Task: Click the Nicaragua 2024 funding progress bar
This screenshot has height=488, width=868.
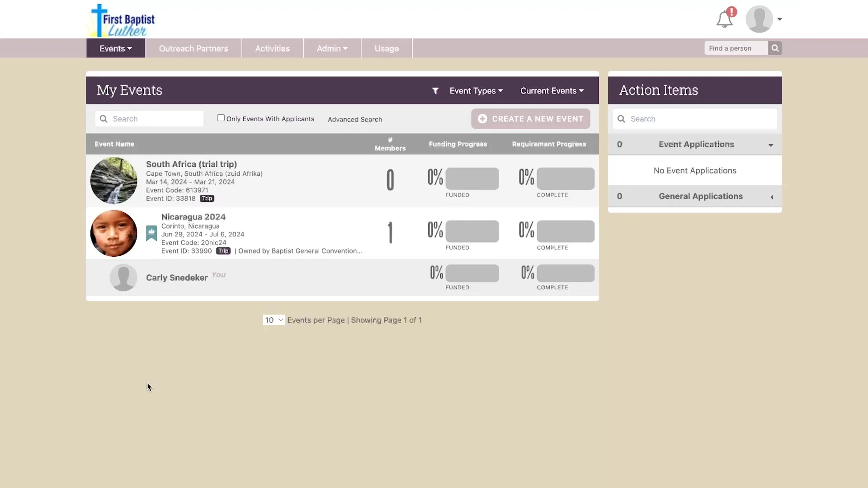Action: 472,231
